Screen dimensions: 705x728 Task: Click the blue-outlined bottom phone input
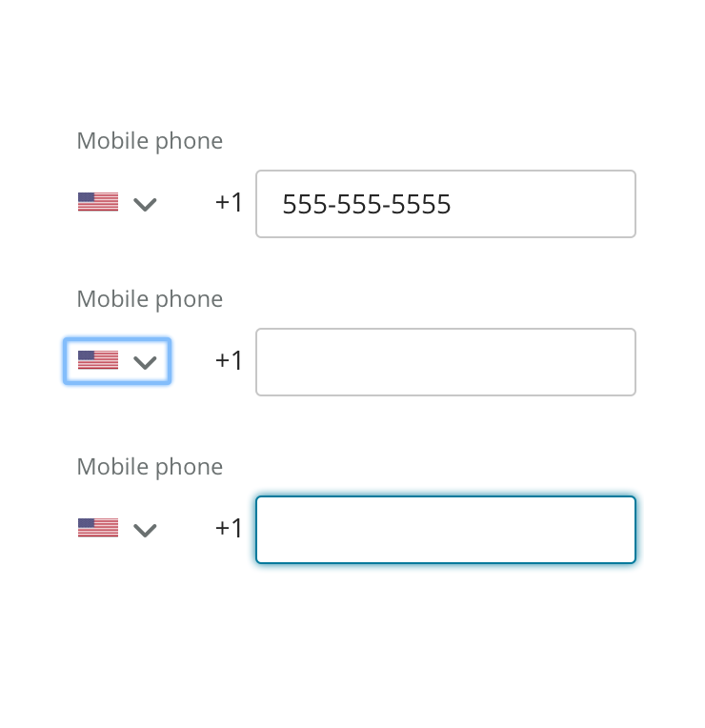click(445, 530)
